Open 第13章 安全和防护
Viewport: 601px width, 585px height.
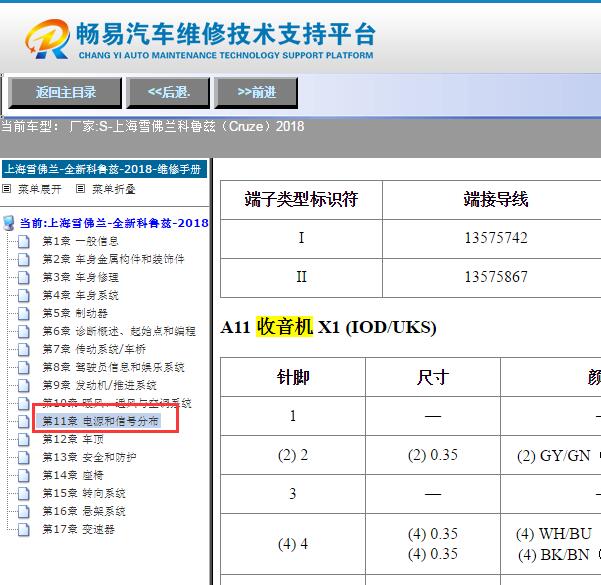(x=89, y=457)
